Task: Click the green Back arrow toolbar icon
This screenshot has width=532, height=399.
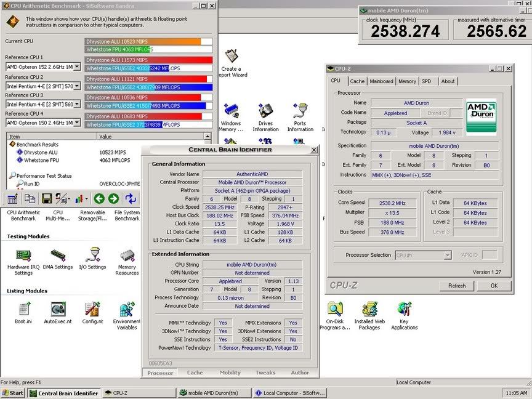Action: click(99, 198)
